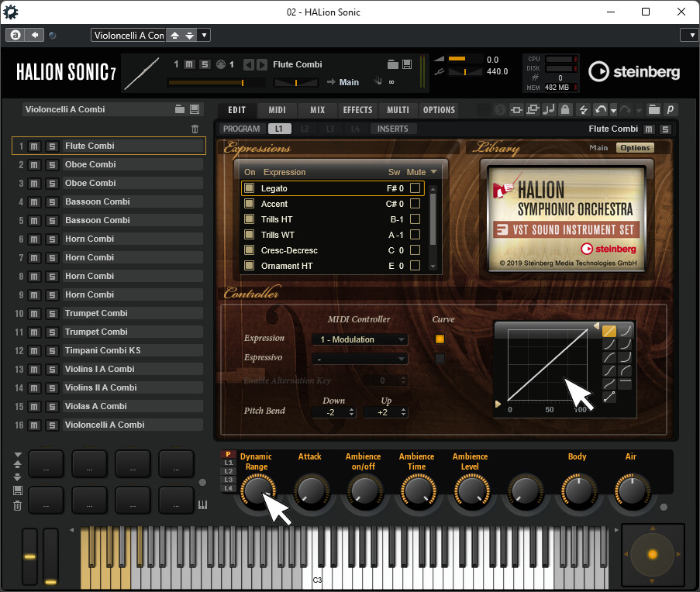Open the folder icon in edit toolbar

pyautogui.click(x=654, y=110)
